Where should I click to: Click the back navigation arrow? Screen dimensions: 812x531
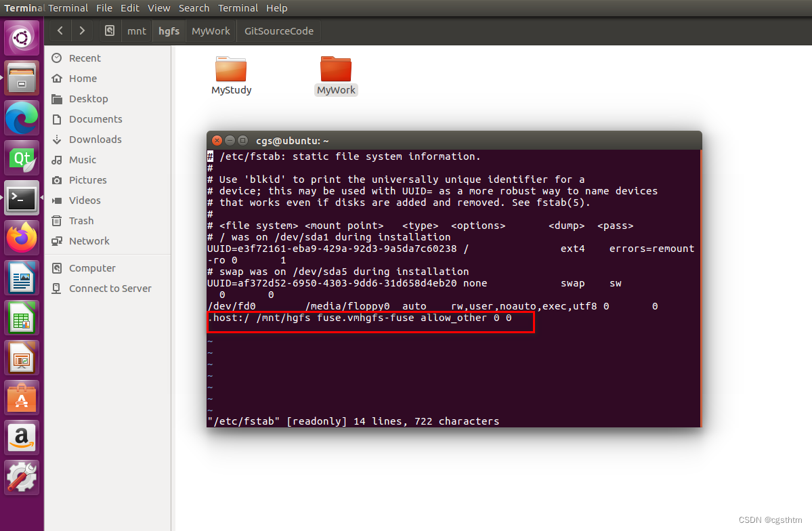60,30
